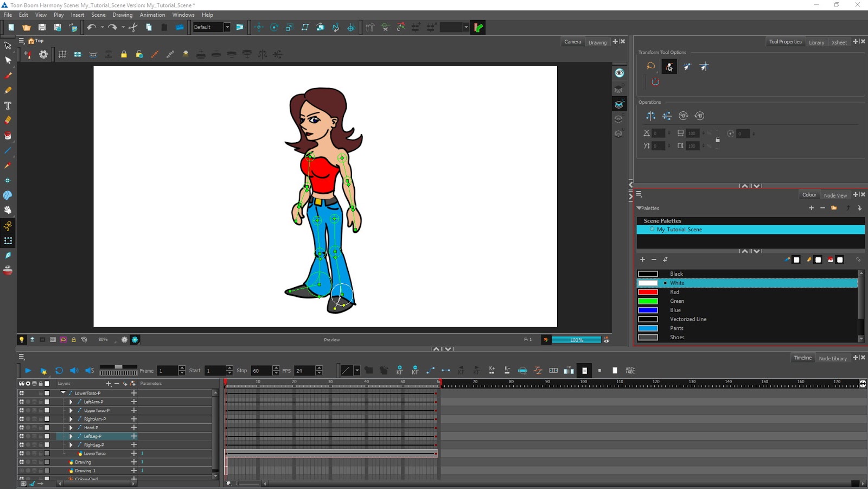Select the Line tool
This screenshot has width=868, height=489.
[x=8, y=150]
